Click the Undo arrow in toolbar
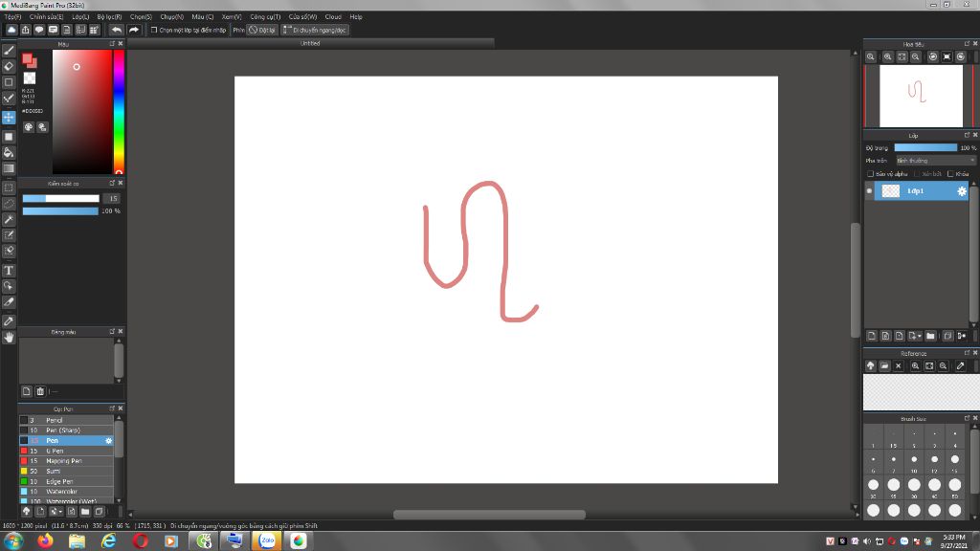 (116, 30)
